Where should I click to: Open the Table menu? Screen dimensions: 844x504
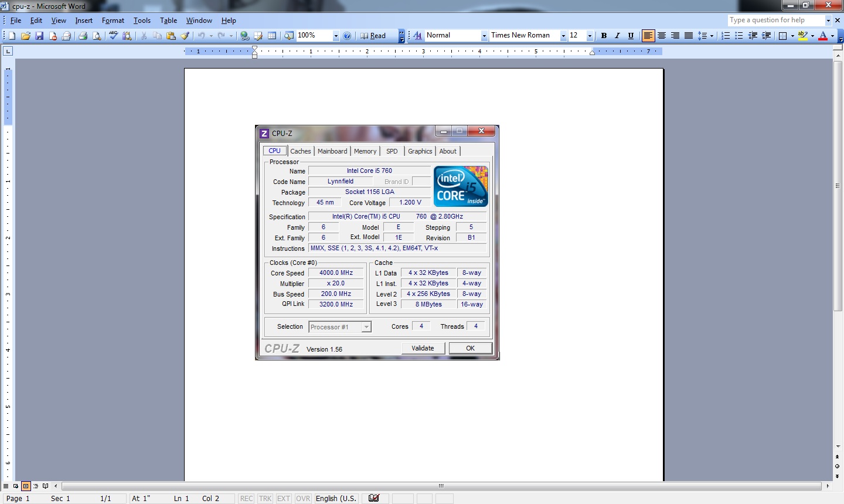click(x=169, y=21)
